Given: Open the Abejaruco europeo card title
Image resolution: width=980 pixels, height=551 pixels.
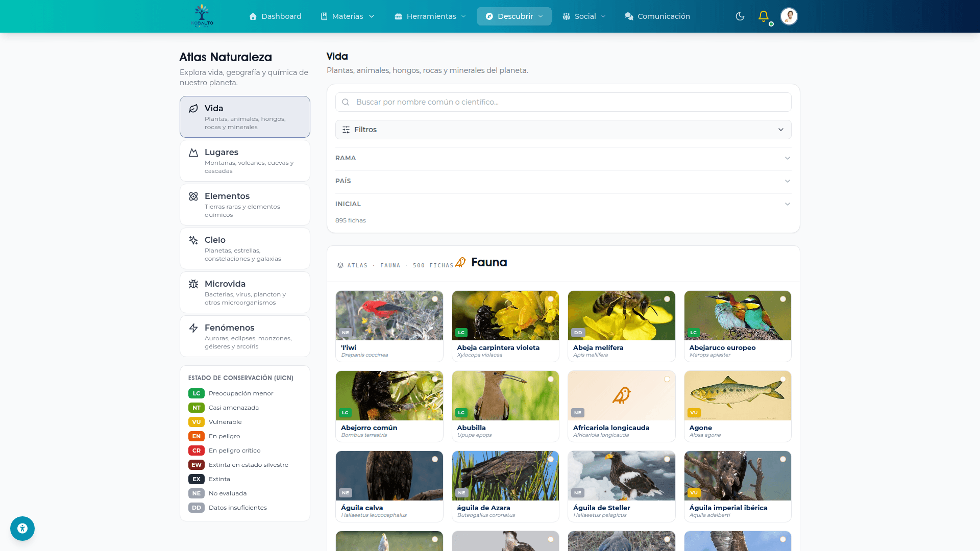Looking at the screenshot, I should [x=722, y=348].
